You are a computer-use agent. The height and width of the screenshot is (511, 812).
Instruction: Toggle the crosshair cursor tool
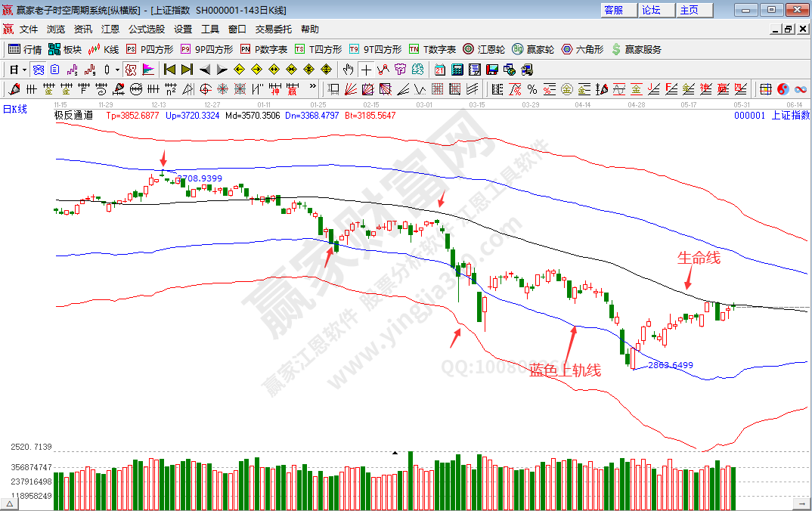pyautogui.click(x=366, y=70)
